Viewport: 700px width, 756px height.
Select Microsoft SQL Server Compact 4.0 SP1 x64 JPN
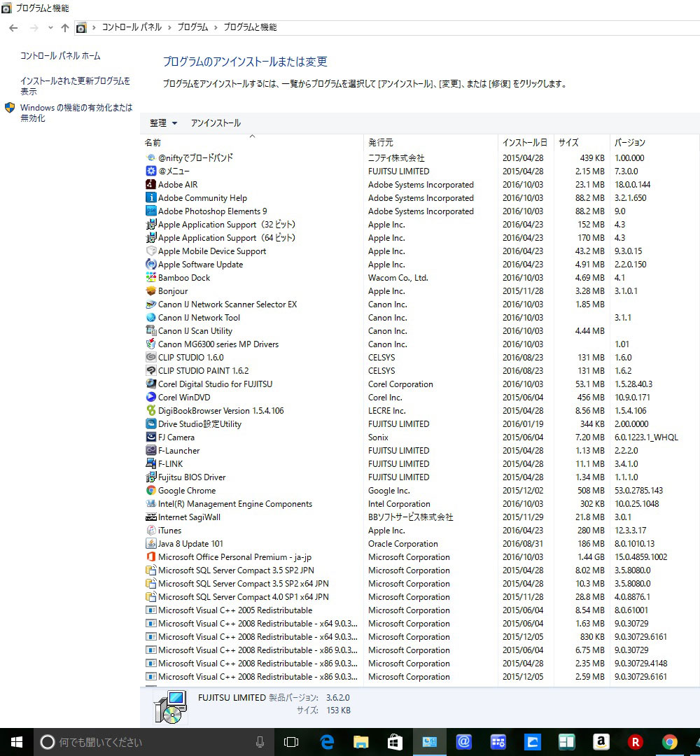pos(419,596)
